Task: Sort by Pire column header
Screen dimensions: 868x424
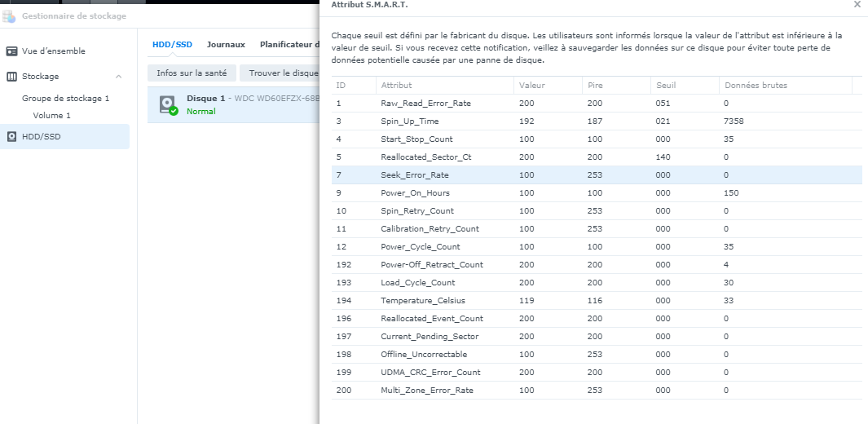Action: point(617,86)
